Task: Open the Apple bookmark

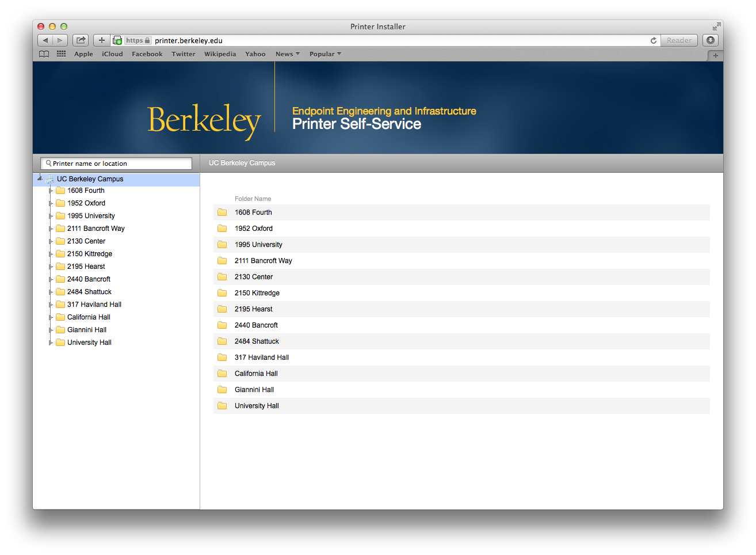Action: tap(83, 54)
